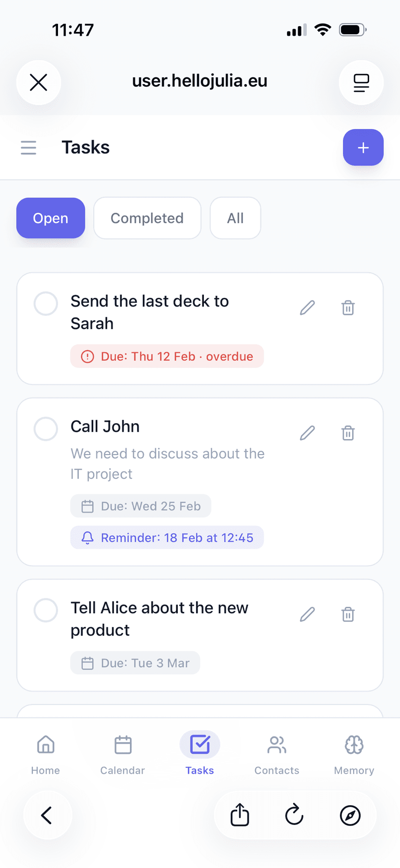Switch to the Completed filter
The height and width of the screenshot is (868, 400).
[x=147, y=218]
